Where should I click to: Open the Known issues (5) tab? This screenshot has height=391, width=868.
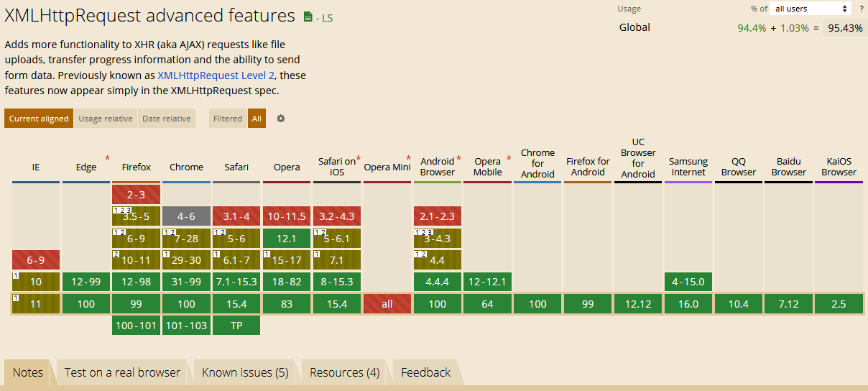point(245,372)
